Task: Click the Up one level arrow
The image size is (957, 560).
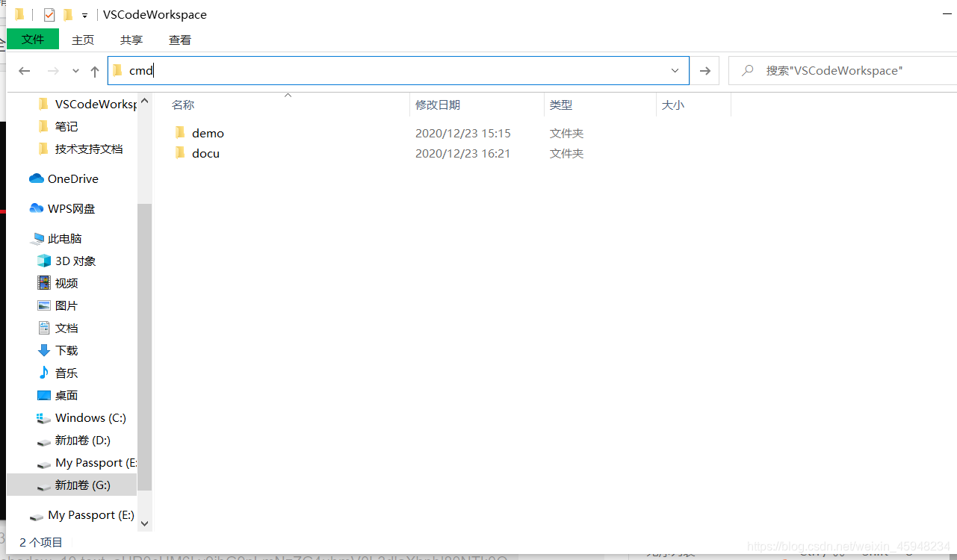Action: (x=95, y=71)
